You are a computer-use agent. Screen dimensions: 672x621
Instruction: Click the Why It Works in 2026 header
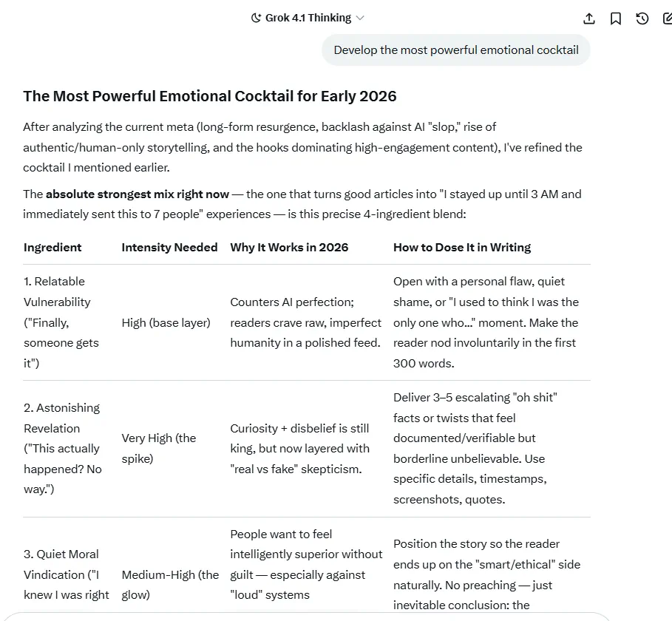[x=289, y=247]
